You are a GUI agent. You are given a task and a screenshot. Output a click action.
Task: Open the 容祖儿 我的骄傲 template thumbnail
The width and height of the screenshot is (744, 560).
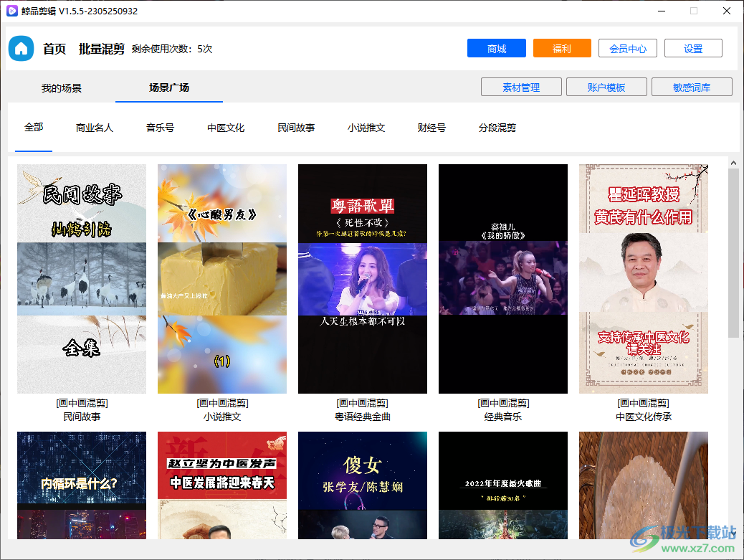click(x=503, y=279)
